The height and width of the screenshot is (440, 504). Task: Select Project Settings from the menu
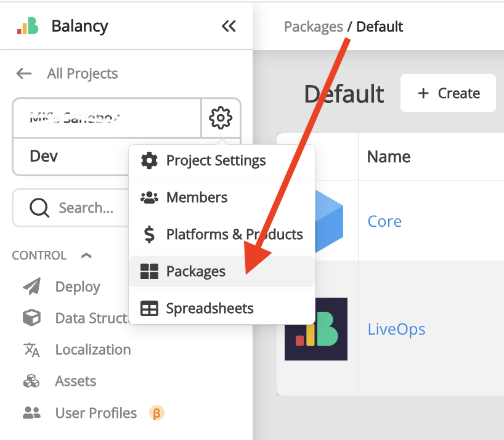[x=222, y=160]
